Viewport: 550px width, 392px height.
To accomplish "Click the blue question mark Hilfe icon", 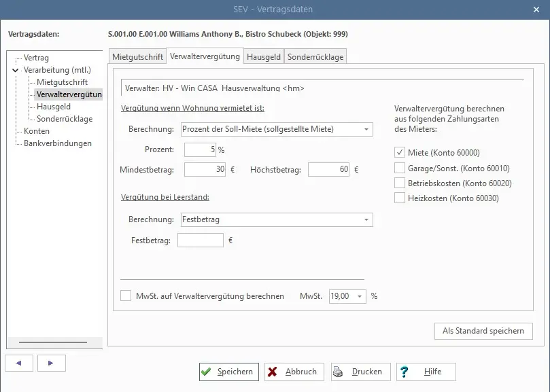I will [404, 372].
